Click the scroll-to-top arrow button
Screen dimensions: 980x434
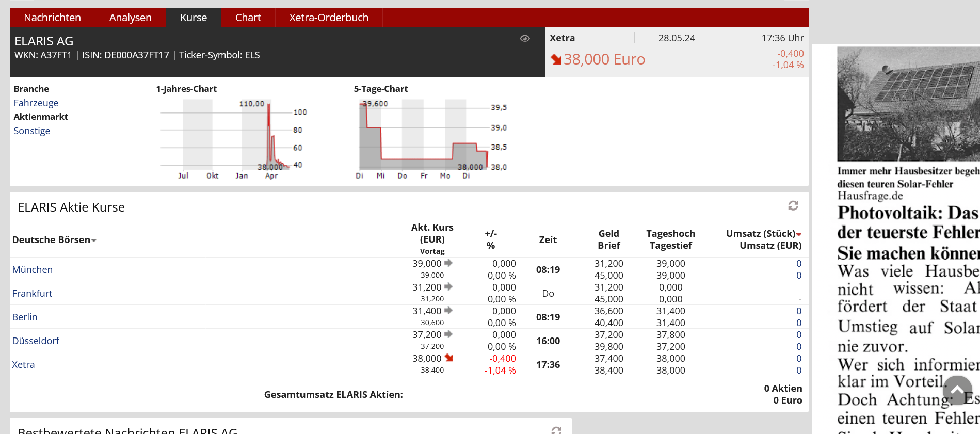coord(957,391)
